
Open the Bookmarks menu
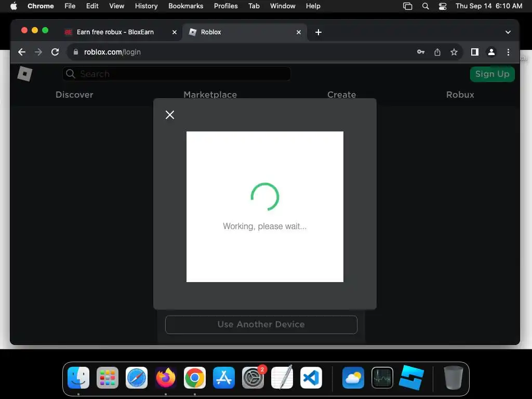pos(185,6)
